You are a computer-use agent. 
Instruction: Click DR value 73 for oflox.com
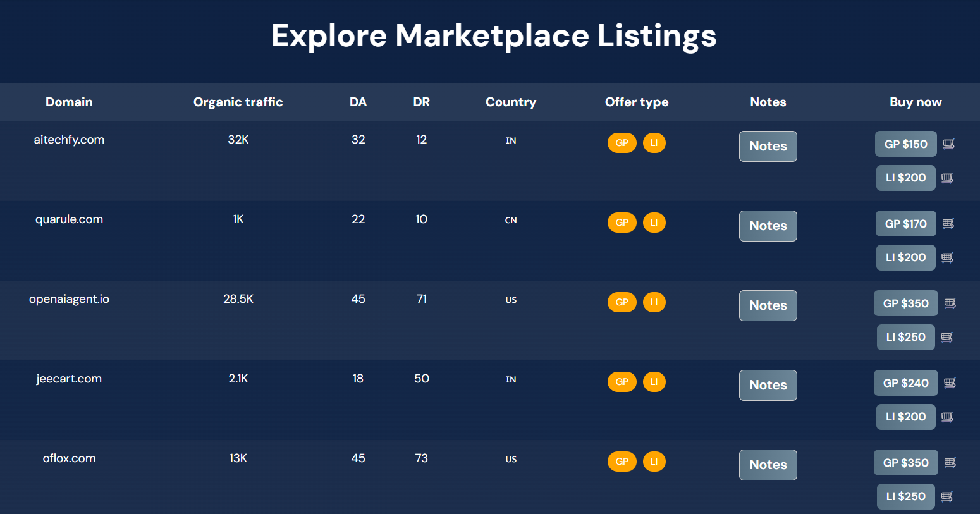(x=422, y=458)
